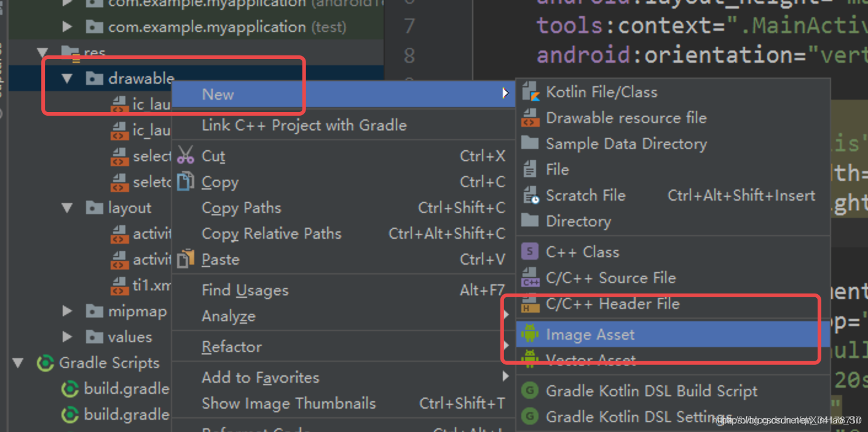Click the File document icon in submenu

pyautogui.click(x=530, y=169)
